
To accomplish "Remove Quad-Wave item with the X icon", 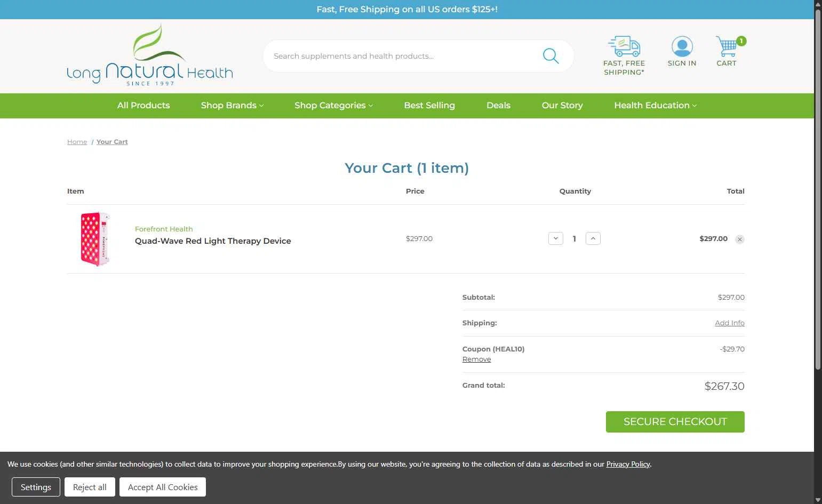I will click(739, 239).
